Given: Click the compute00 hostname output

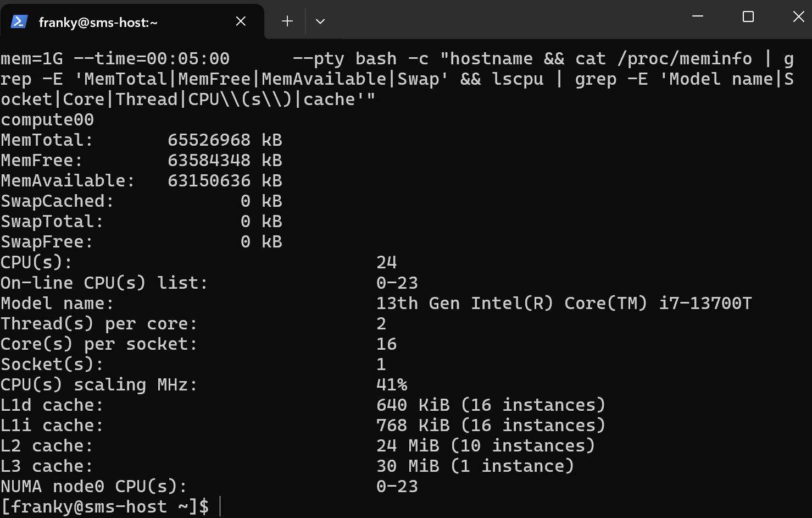Looking at the screenshot, I should click(x=47, y=120).
